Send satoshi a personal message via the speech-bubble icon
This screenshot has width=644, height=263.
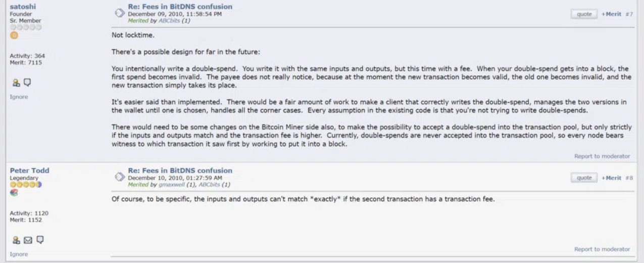tap(27, 83)
